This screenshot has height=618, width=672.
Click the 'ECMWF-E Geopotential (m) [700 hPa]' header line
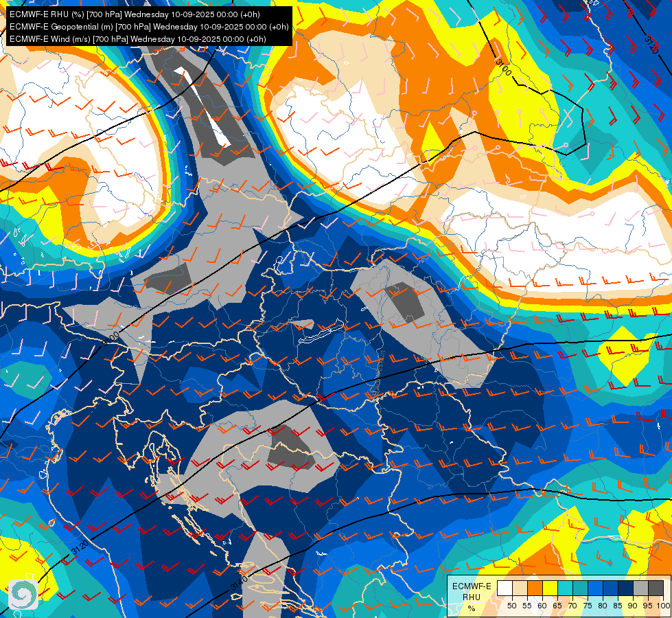[149, 27]
